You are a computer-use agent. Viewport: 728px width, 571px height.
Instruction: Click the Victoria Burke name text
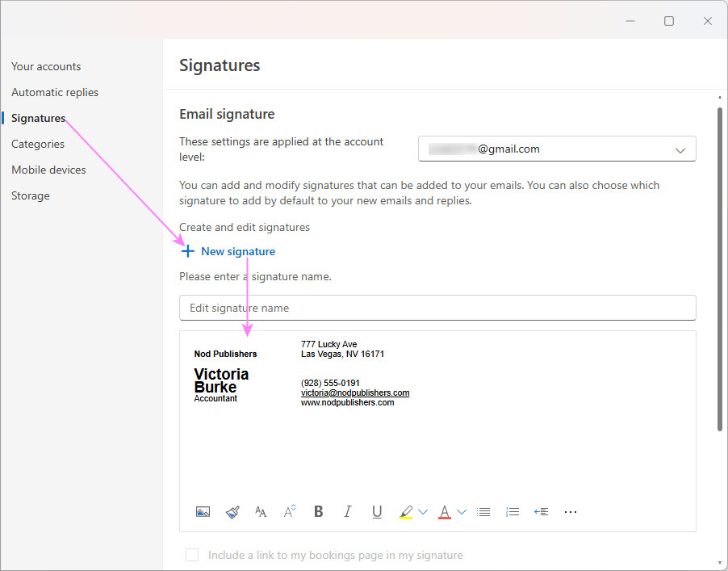(221, 380)
